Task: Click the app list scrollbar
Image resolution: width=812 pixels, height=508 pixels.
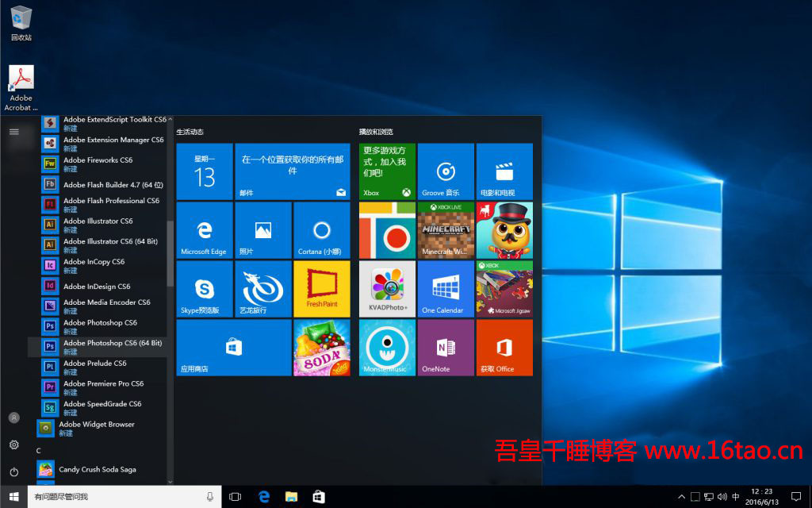Action: (170, 254)
